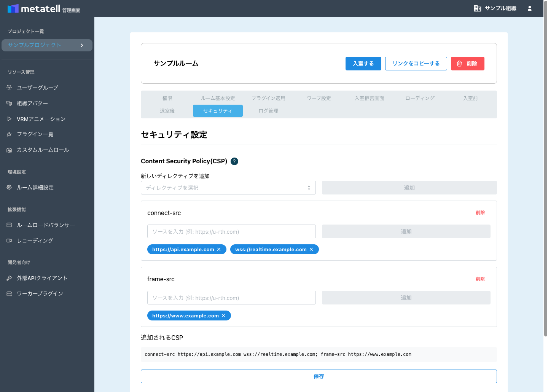Switch to the 権限 tab

pos(167,98)
